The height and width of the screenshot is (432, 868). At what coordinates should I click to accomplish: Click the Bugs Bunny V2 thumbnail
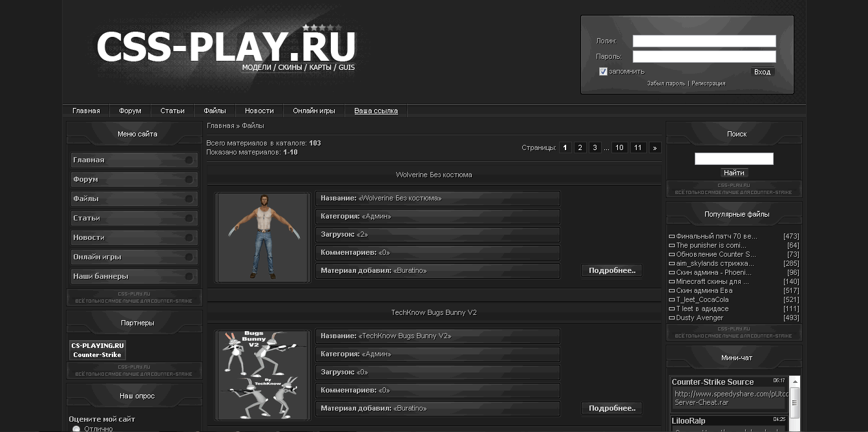262,375
